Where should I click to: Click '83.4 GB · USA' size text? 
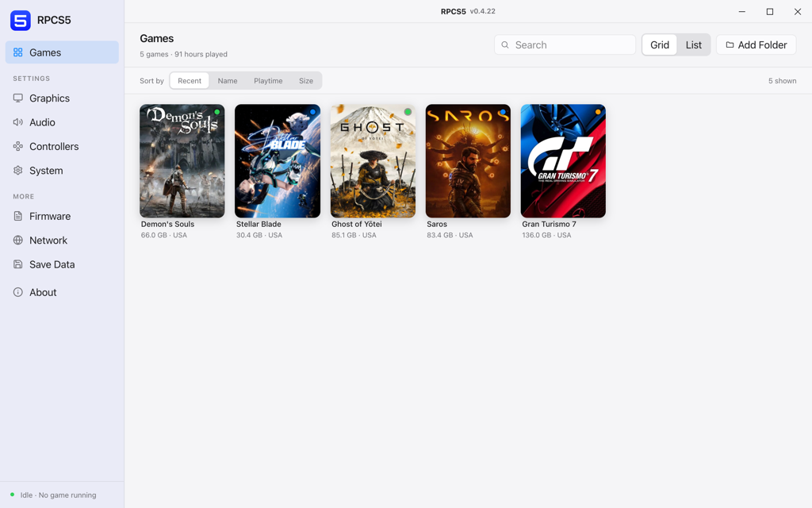click(x=450, y=235)
